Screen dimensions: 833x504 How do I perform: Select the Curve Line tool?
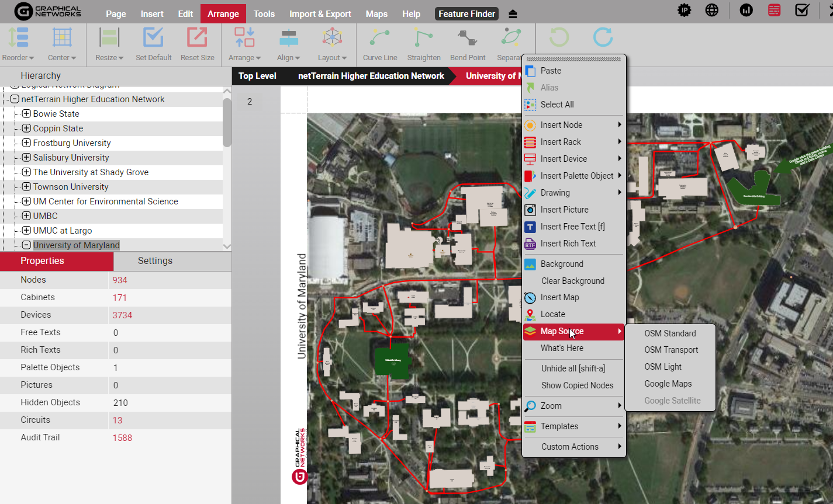(380, 39)
